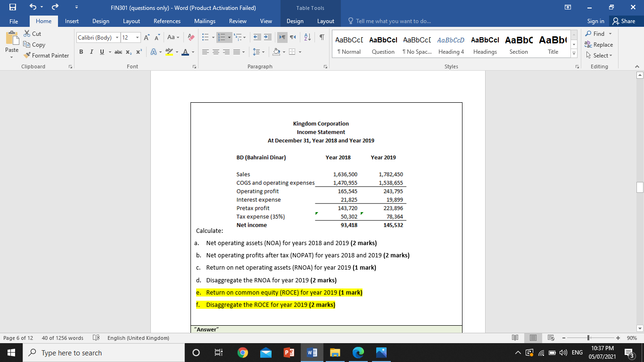644x362 pixels.
Task: Expand the Paste options arrow
Action: [x=12, y=57]
